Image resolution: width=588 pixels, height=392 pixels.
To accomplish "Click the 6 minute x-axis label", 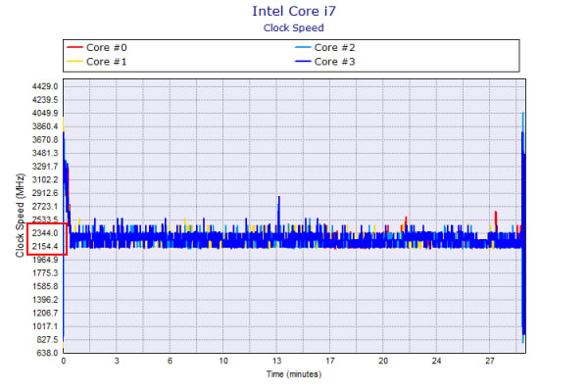I will pyautogui.click(x=170, y=361).
